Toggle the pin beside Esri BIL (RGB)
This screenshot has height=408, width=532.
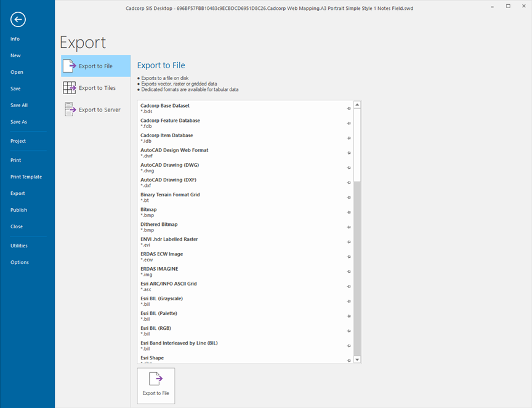point(349,330)
